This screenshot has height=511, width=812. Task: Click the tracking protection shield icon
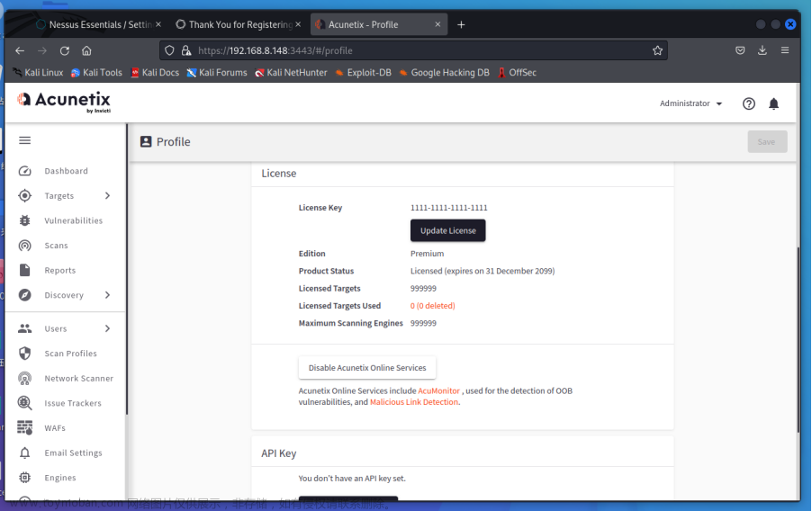coord(169,50)
